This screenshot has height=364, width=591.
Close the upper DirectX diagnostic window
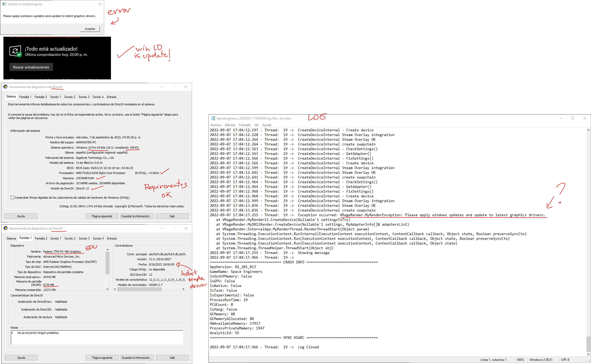click(x=186, y=87)
